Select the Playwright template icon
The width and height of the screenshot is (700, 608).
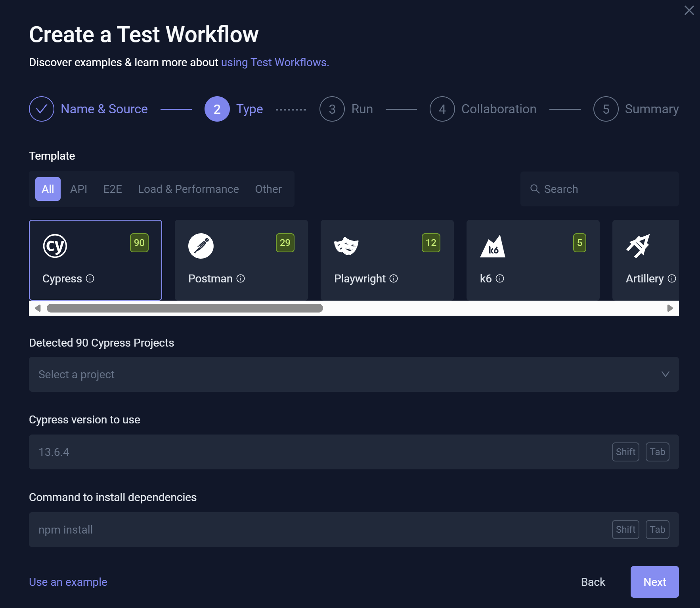[x=346, y=245]
